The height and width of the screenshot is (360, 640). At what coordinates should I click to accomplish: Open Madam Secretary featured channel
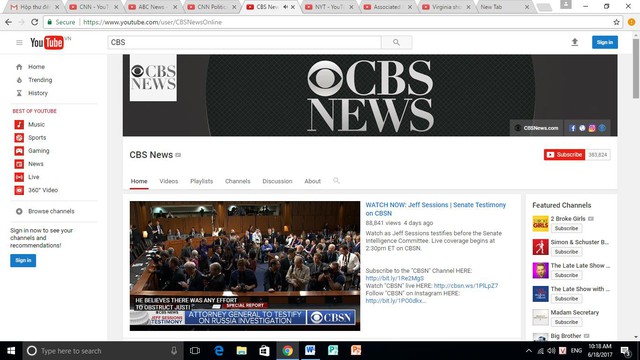(x=575, y=313)
